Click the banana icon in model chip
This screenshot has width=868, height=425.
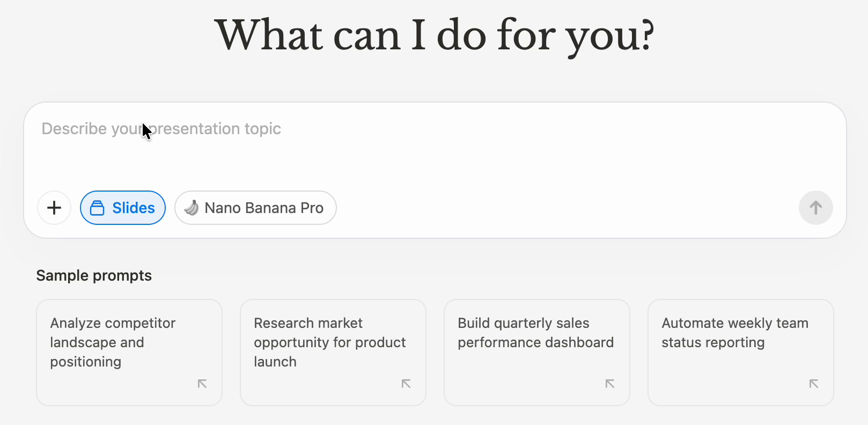[x=192, y=208]
